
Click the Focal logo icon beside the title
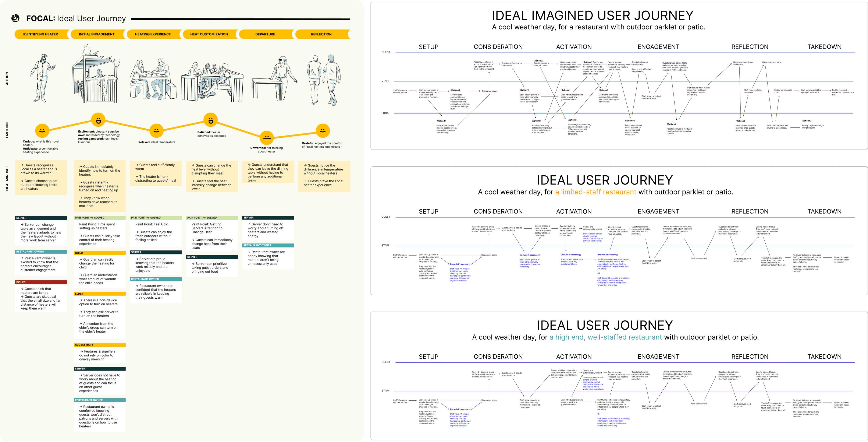tap(15, 18)
